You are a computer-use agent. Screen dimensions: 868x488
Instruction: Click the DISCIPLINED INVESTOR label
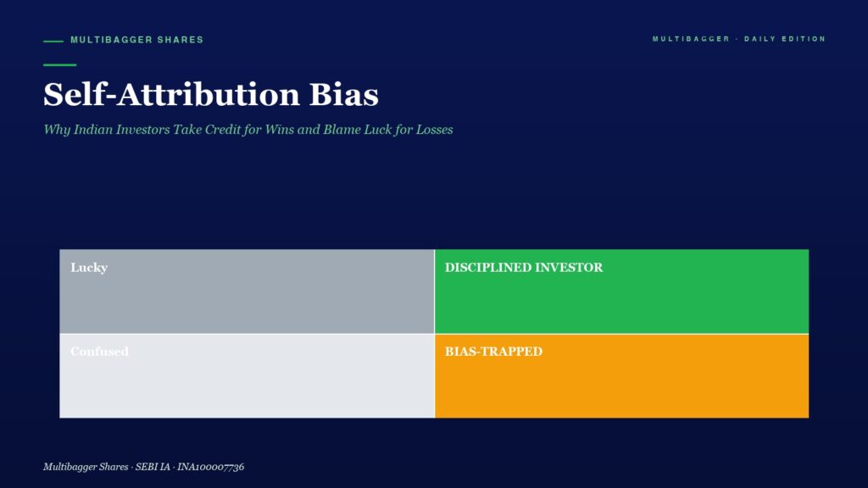[x=524, y=267]
